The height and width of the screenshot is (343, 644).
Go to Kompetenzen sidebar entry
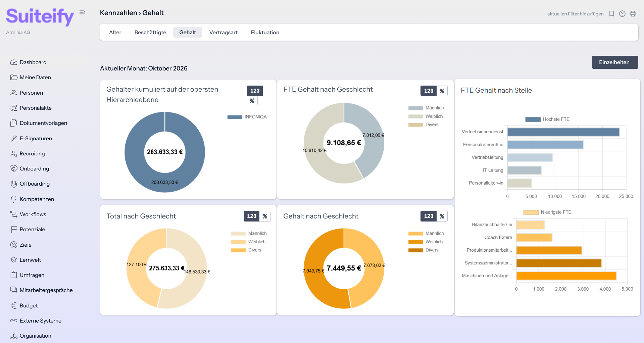point(37,199)
